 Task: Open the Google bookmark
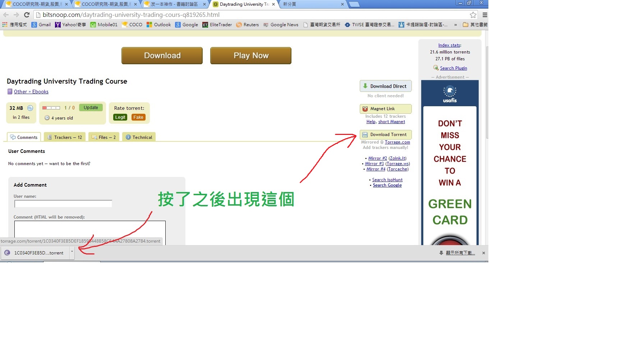(x=187, y=25)
